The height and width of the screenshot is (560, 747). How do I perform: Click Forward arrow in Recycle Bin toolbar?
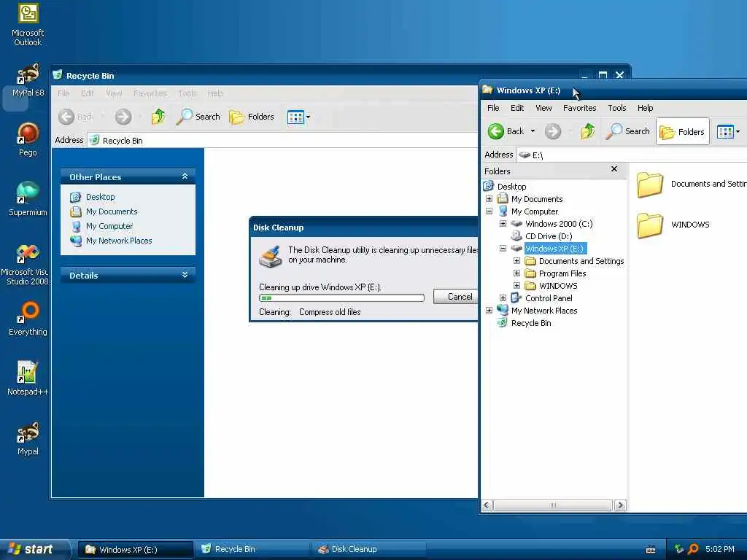click(123, 117)
